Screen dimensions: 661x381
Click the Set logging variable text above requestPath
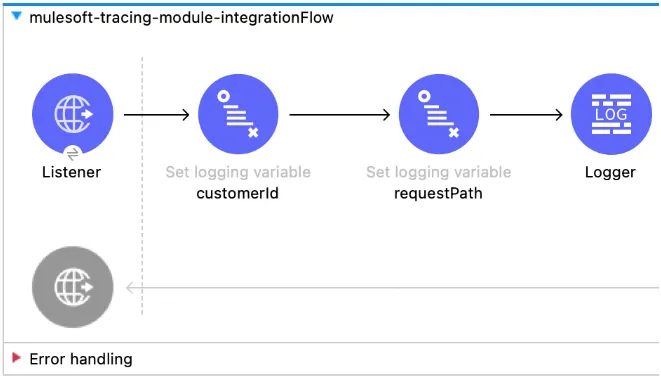pos(438,172)
